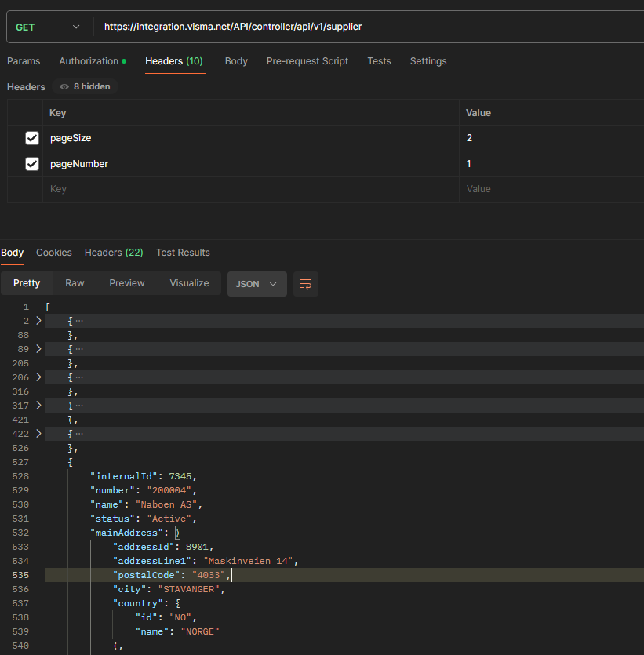Click the folded ellipsis on line 2
Image resolution: width=644 pixels, height=655 pixels.
(79, 321)
